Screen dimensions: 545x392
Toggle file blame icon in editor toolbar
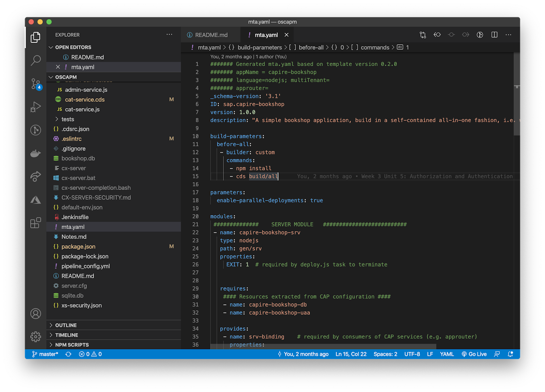pyautogui.click(x=480, y=35)
